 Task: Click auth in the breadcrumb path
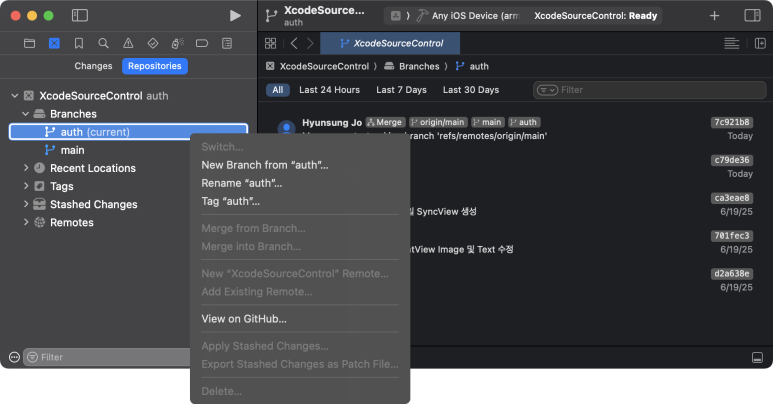[x=479, y=66]
